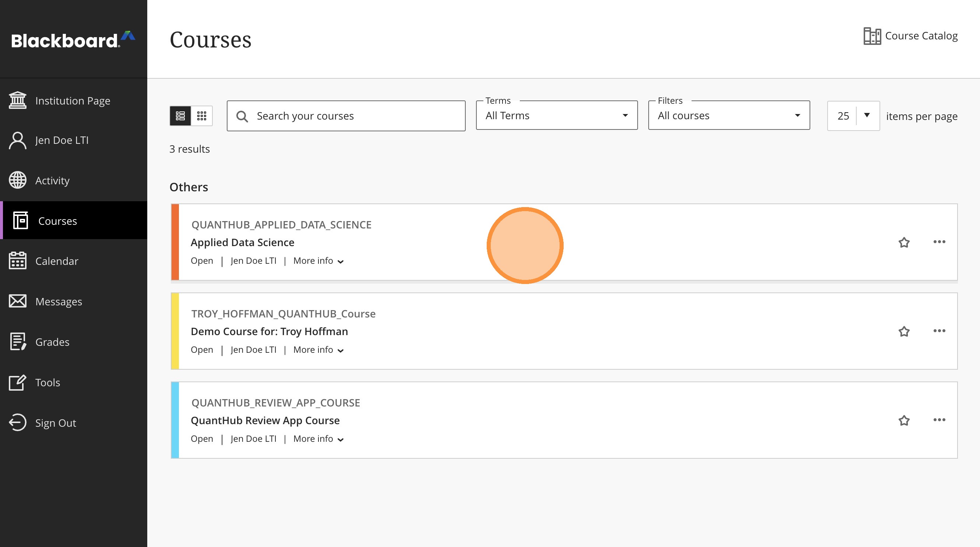980x547 pixels.
Task: Click the Blackboard logo
Action: [73, 40]
